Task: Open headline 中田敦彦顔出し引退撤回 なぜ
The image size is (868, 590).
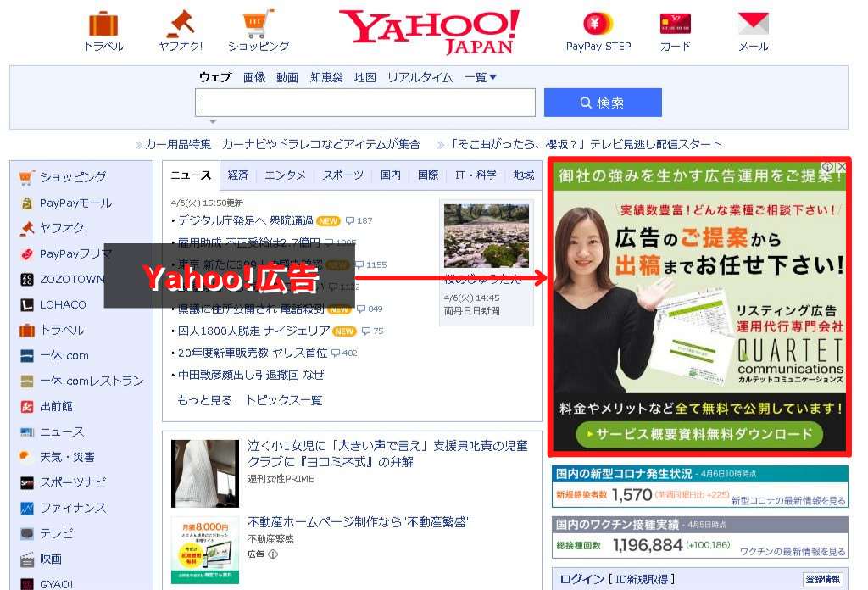Action: coord(251,376)
